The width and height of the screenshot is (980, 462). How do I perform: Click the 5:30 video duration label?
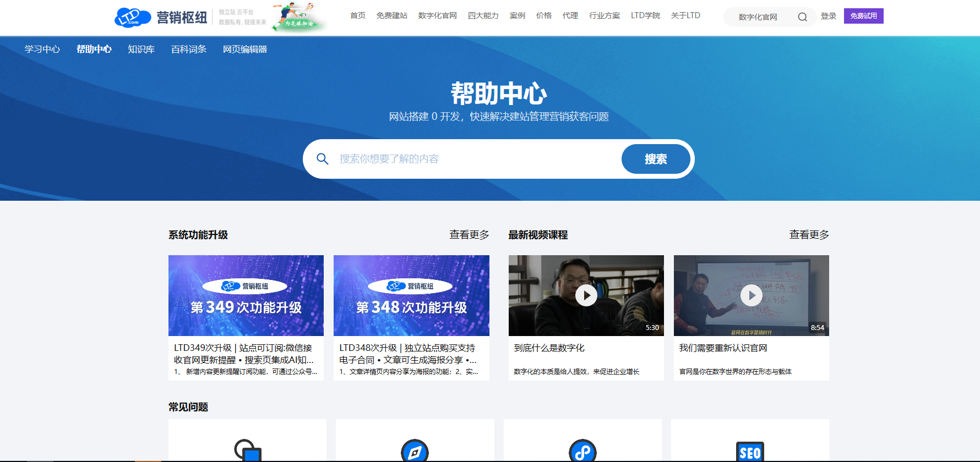click(x=652, y=327)
